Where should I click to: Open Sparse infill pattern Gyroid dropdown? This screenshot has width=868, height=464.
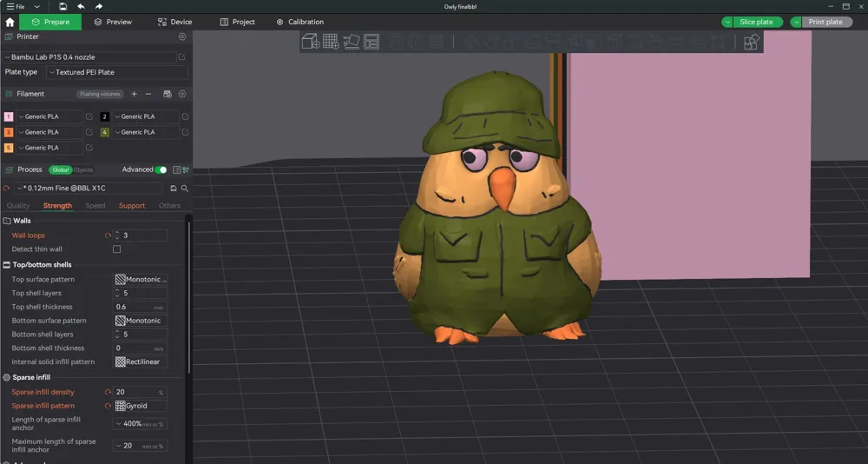[141, 406]
